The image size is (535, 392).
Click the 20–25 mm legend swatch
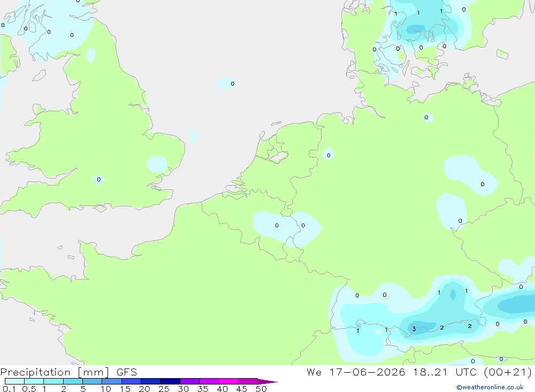tap(151, 381)
